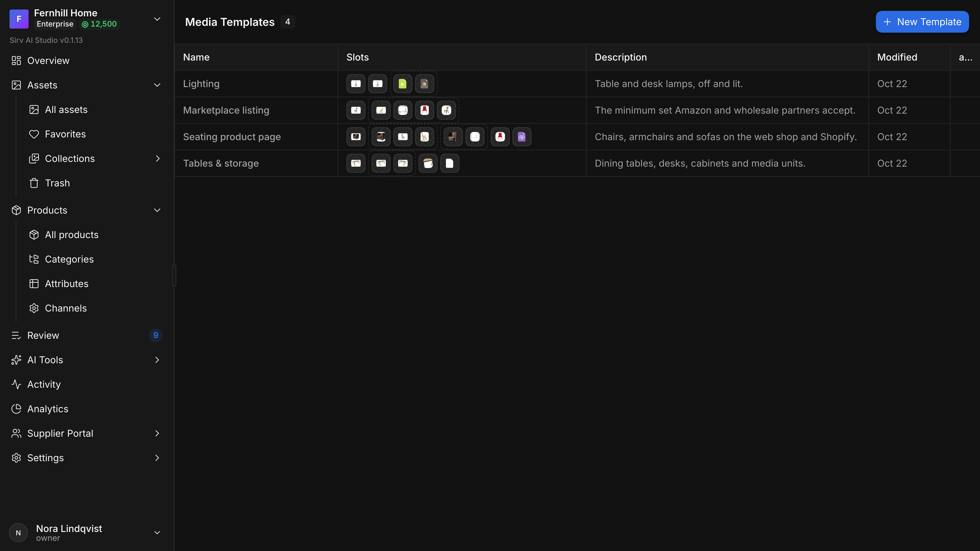Expand the Supplier Portal submenu arrow

coord(157,434)
